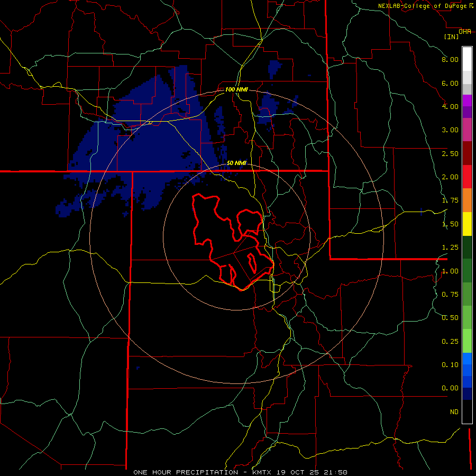Screen dimensions: 476x476
Task: Click the 0.25 legend value
Action: coord(450,342)
